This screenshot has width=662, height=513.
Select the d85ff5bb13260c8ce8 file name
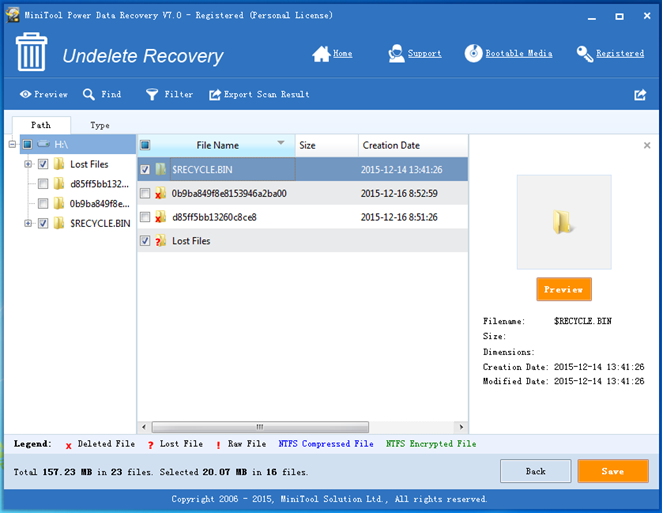point(214,217)
